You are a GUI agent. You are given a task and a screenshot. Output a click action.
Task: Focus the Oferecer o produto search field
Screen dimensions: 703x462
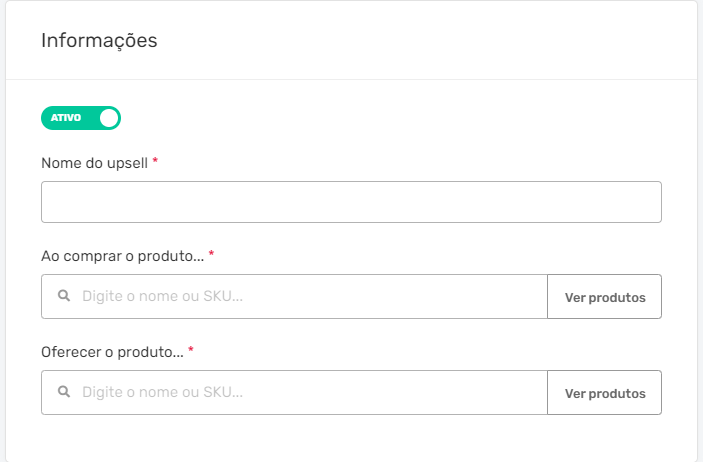(x=294, y=392)
